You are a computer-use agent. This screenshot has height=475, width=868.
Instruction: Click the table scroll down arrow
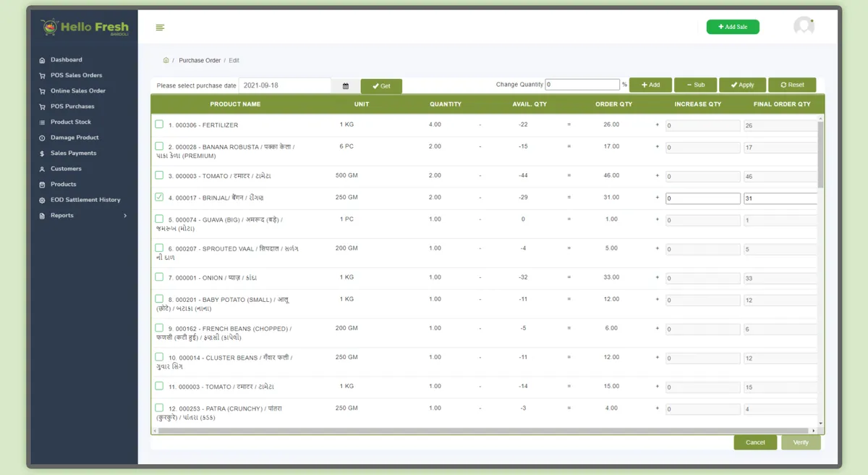point(820,424)
